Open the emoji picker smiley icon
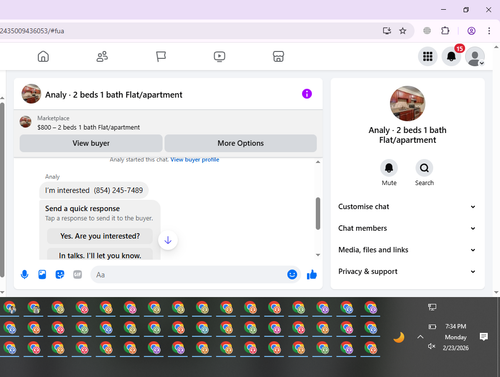 click(292, 275)
